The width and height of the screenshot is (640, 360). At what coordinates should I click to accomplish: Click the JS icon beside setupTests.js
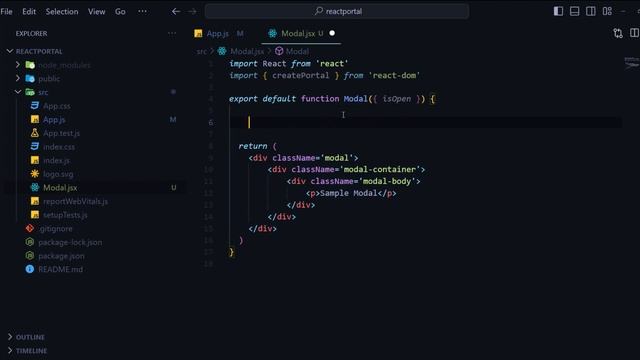coord(35,215)
